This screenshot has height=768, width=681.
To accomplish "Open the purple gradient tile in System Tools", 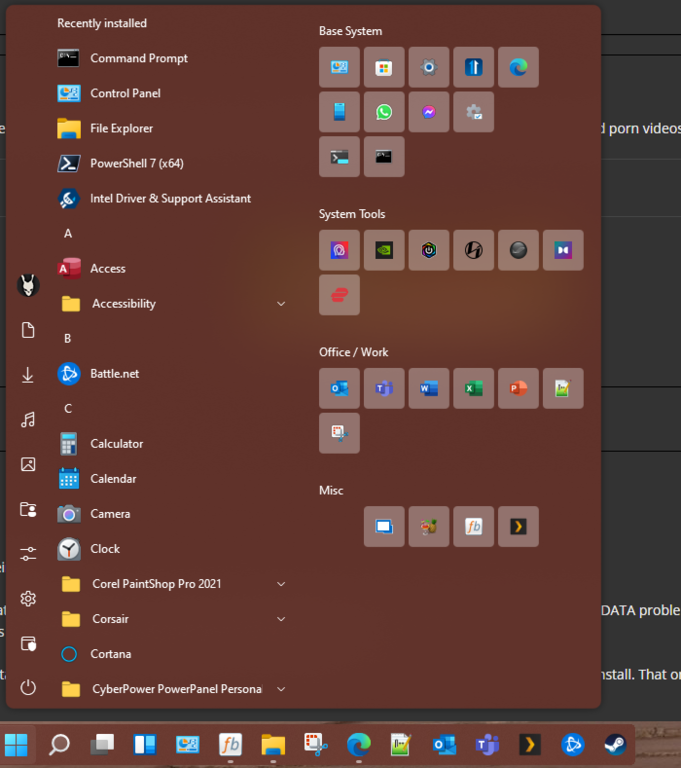I will tap(339, 250).
